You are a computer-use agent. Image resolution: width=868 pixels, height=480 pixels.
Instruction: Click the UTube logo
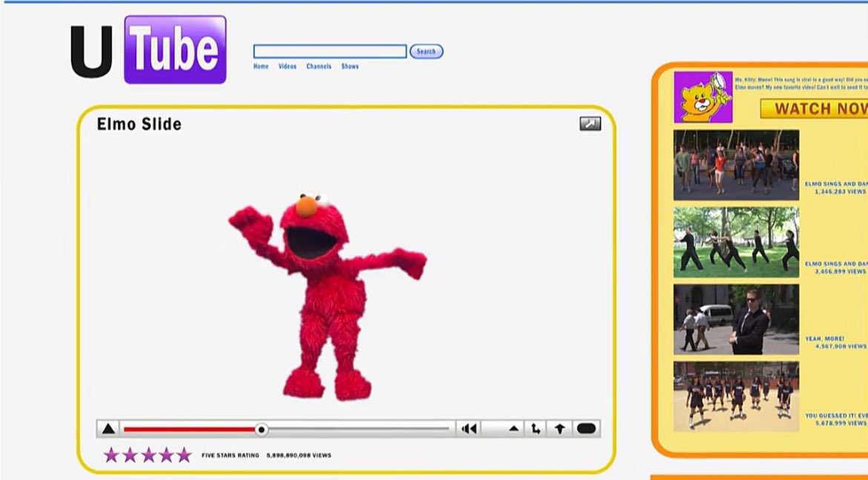coord(148,50)
